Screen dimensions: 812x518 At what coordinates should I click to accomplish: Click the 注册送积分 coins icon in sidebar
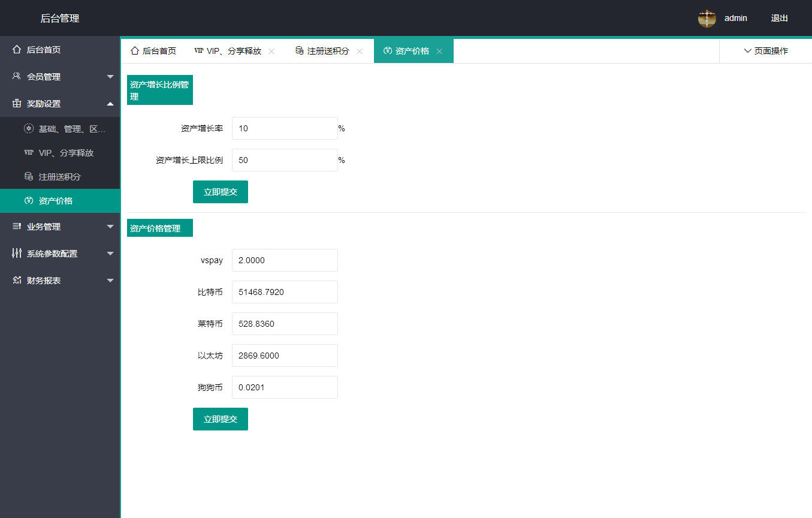click(29, 177)
